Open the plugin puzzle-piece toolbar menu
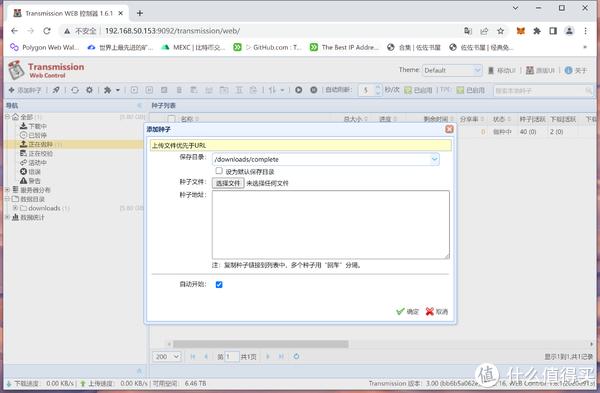600x393 pixels. point(112,90)
